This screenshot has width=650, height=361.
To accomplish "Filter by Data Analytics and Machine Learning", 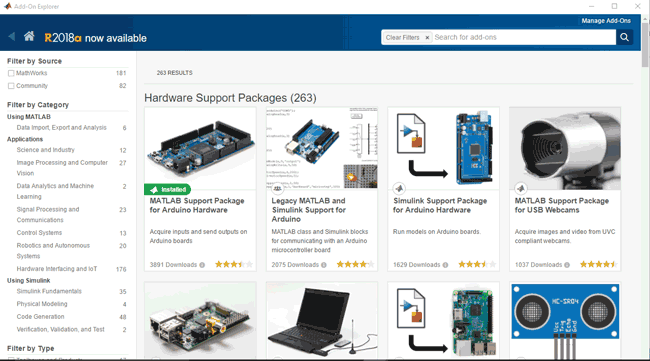I will [x=55, y=191].
